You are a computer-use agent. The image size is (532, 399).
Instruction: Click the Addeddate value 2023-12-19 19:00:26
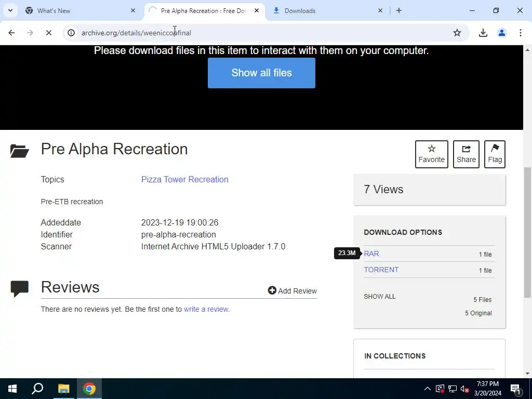click(179, 222)
